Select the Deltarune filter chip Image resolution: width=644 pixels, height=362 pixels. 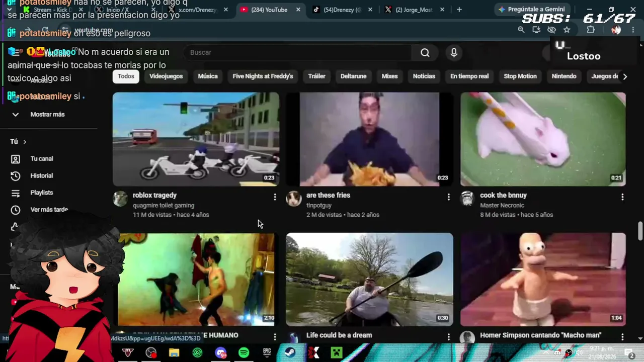(353, 76)
